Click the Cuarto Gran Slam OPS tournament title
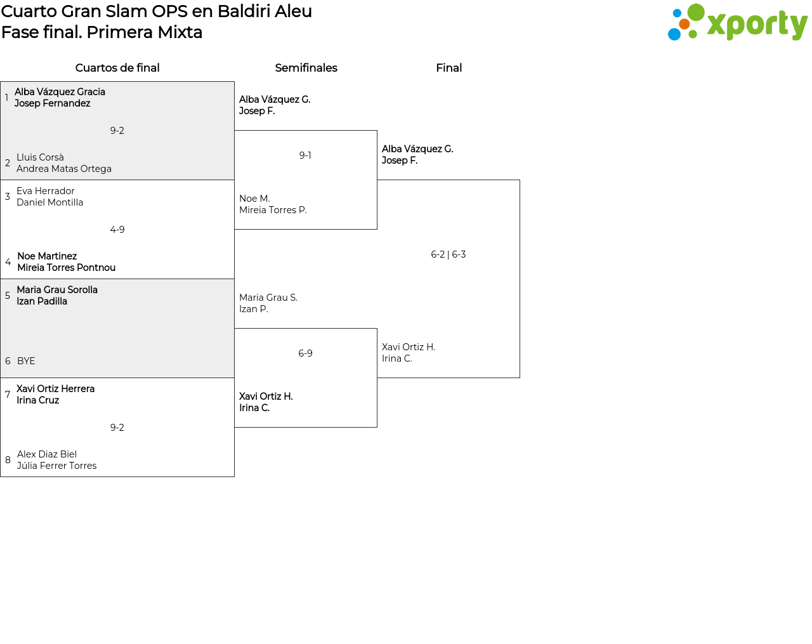812x644 pixels. (x=157, y=11)
